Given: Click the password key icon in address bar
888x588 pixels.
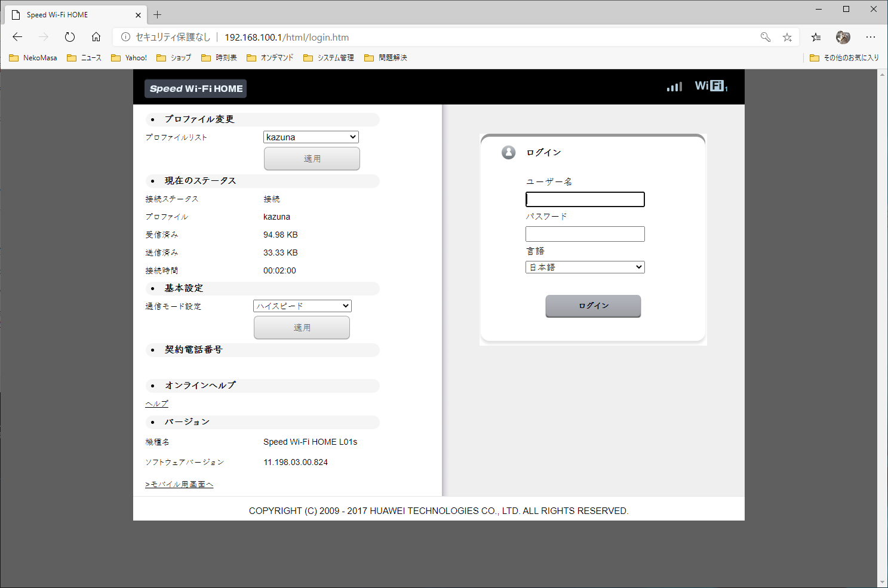Looking at the screenshot, I should [766, 37].
